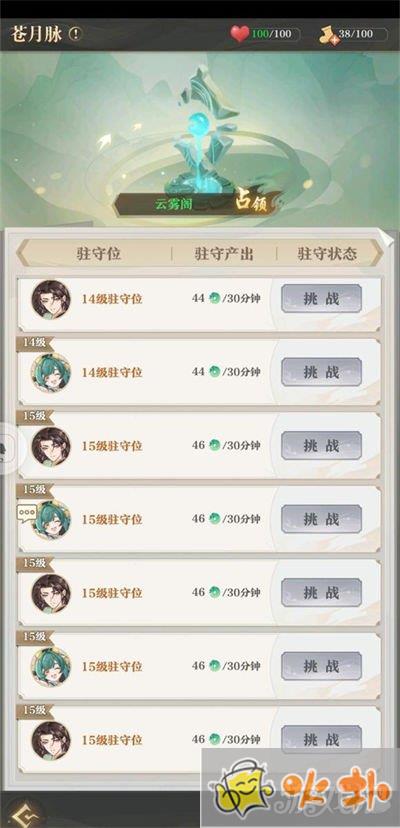The image size is (400, 828).
Task: Tap the 驻守位 column header
Action: [99, 254]
